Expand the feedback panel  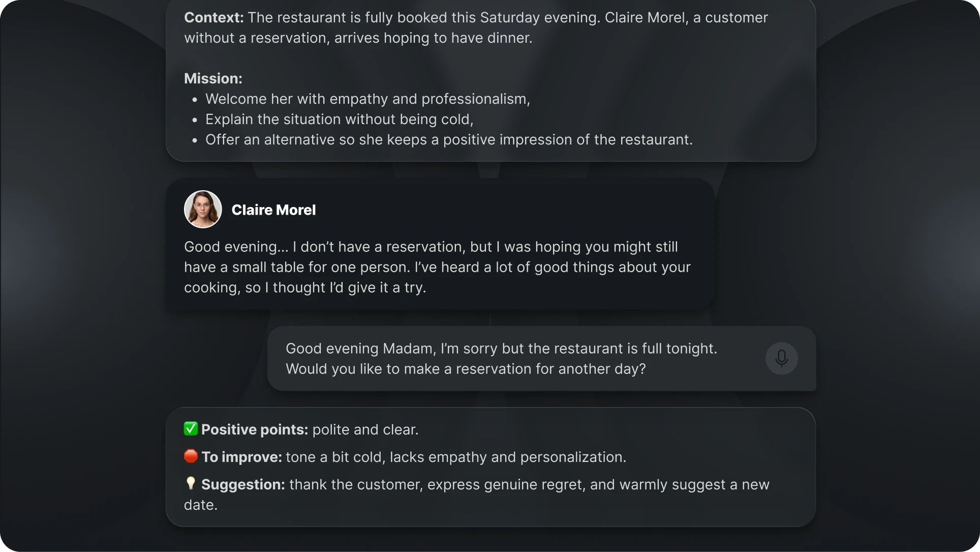[x=491, y=467]
